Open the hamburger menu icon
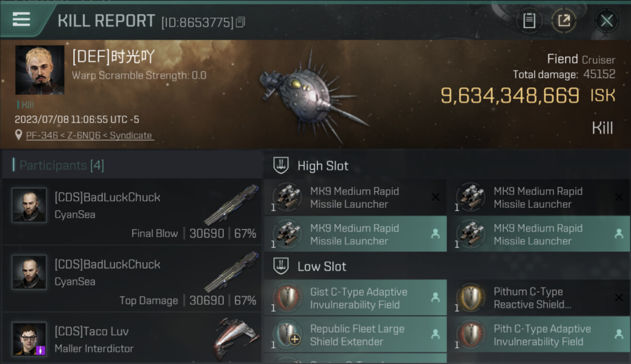This screenshot has width=631, height=364. click(x=21, y=20)
